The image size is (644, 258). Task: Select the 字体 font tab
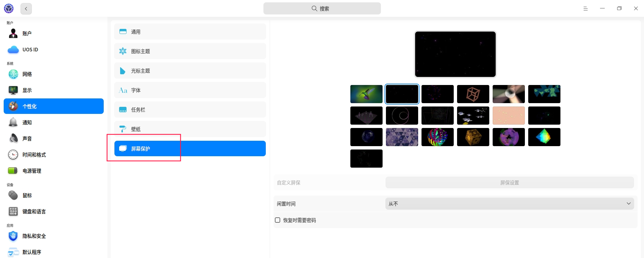pyautogui.click(x=190, y=90)
